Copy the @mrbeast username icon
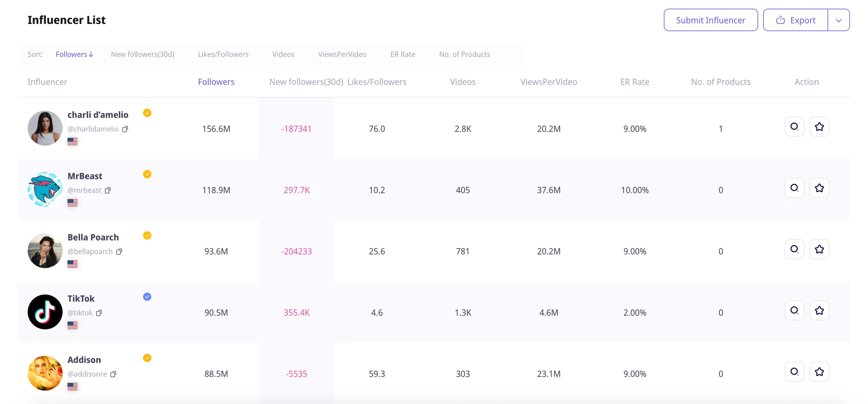Viewport: 868px width, 404px height. 108,190
